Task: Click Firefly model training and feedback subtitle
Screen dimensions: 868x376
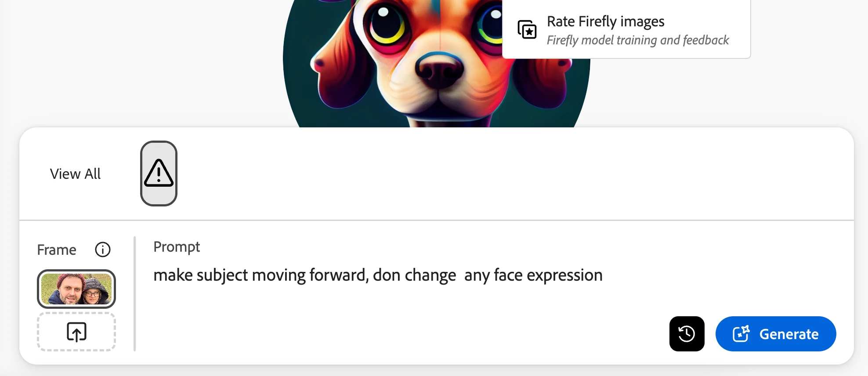Action: click(x=637, y=40)
